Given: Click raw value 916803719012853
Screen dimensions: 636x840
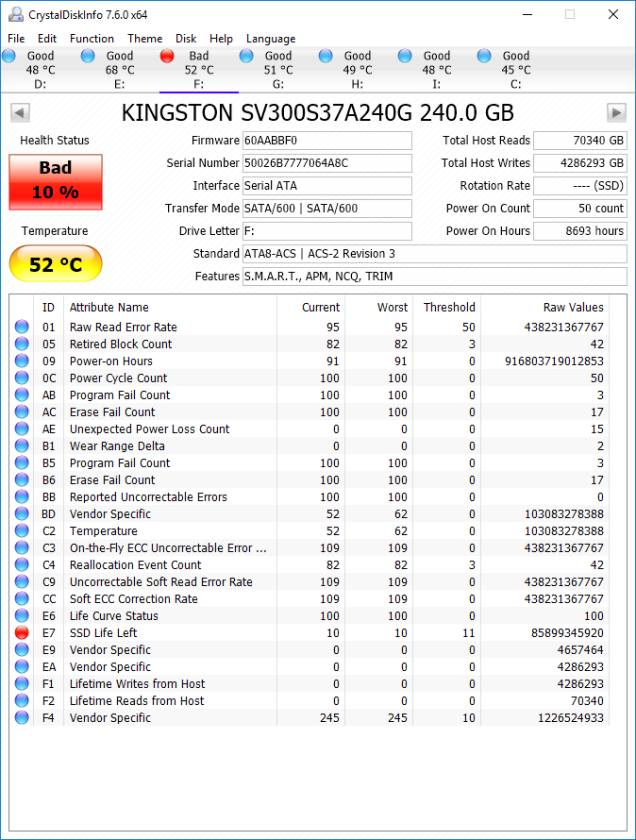Looking at the screenshot, I should 554,361.
